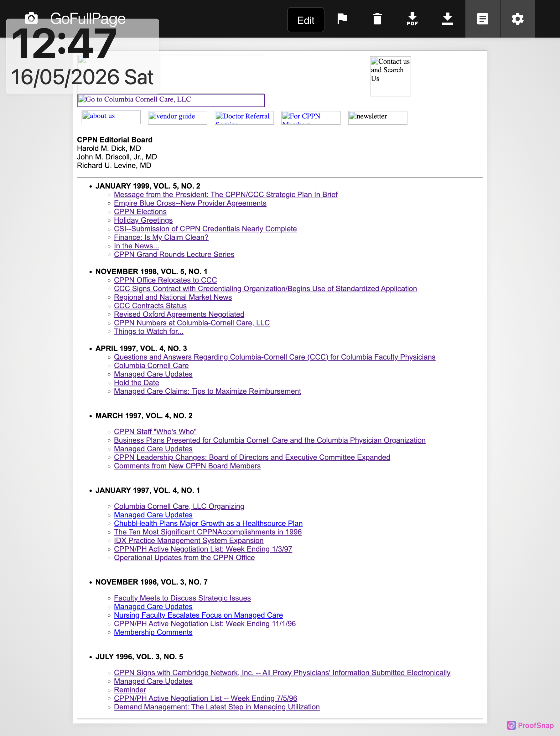
Task: Go to Columbia Cornell Care, LLC image link
Action: coord(171,100)
